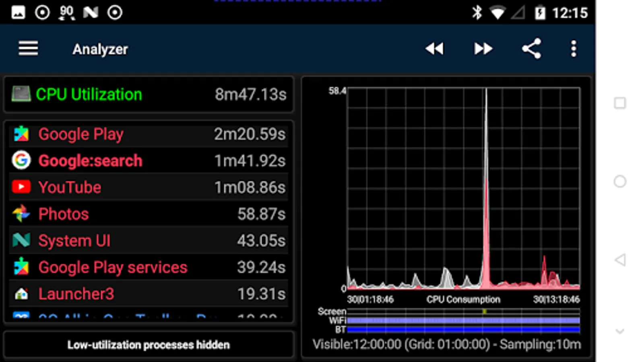The height and width of the screenshot is (362, 644).
Task: Tap the 1m41.92s value
Action: click(250, 160)
